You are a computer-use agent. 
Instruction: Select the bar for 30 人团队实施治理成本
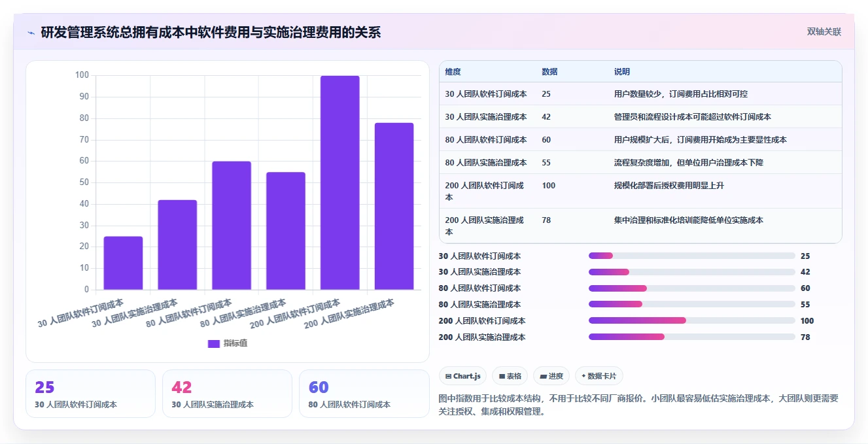coord(177,245)
